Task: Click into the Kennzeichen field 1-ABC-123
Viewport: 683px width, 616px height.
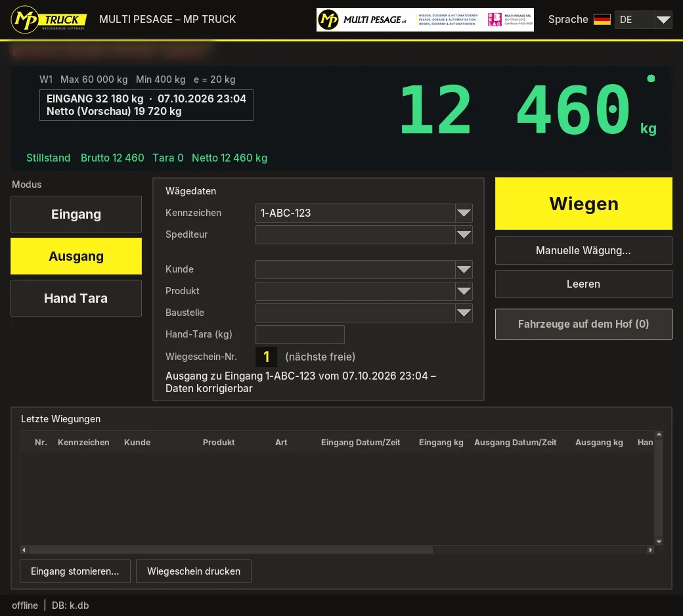Action: [355, 213]
